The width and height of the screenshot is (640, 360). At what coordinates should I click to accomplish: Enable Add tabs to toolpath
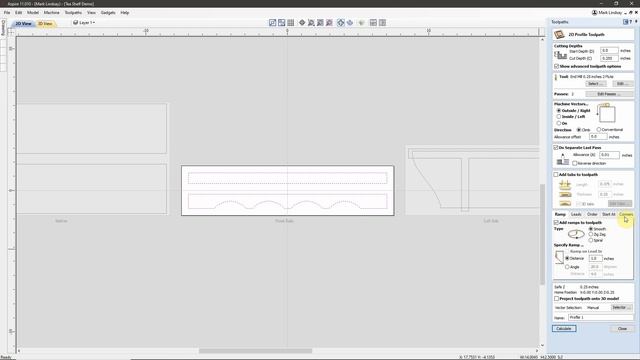tap(556, 175)
